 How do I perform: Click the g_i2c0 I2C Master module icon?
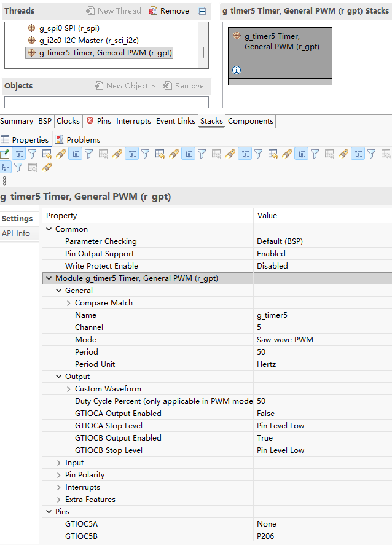tap(31, 41)
